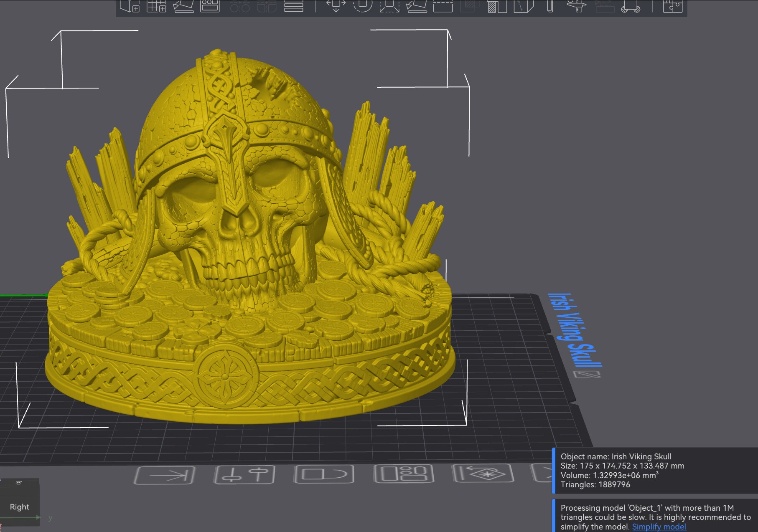The image size is (758, 532).
Task: Select the Scale gizmo tool
Action: point(389,6)
